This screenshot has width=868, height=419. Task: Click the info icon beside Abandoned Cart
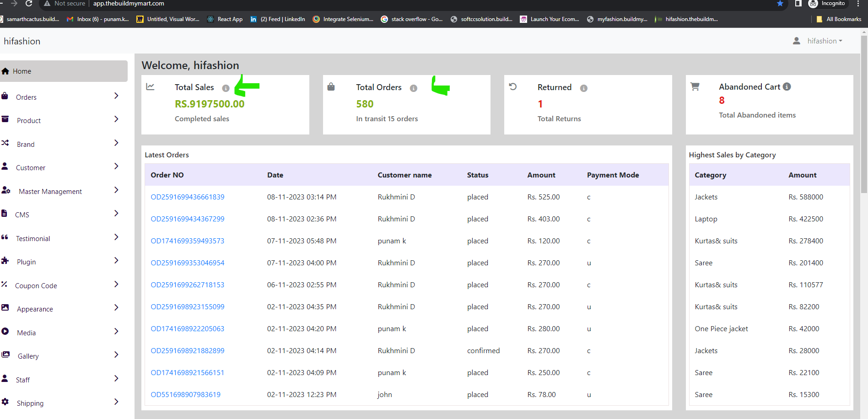787,86
